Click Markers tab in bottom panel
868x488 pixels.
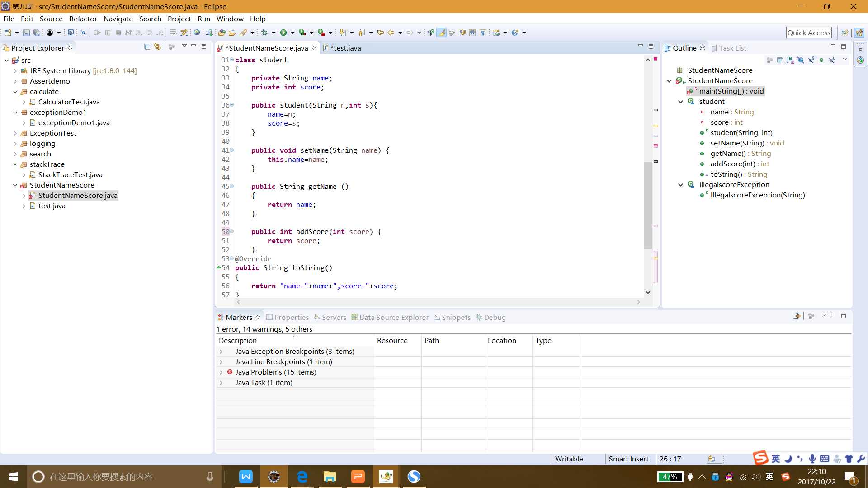(238, 316)
